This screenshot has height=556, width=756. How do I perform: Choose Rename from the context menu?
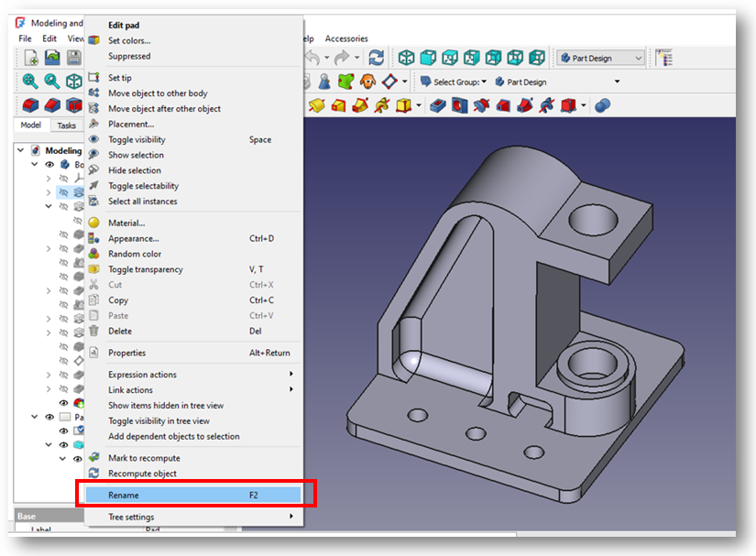click(124, 495)
